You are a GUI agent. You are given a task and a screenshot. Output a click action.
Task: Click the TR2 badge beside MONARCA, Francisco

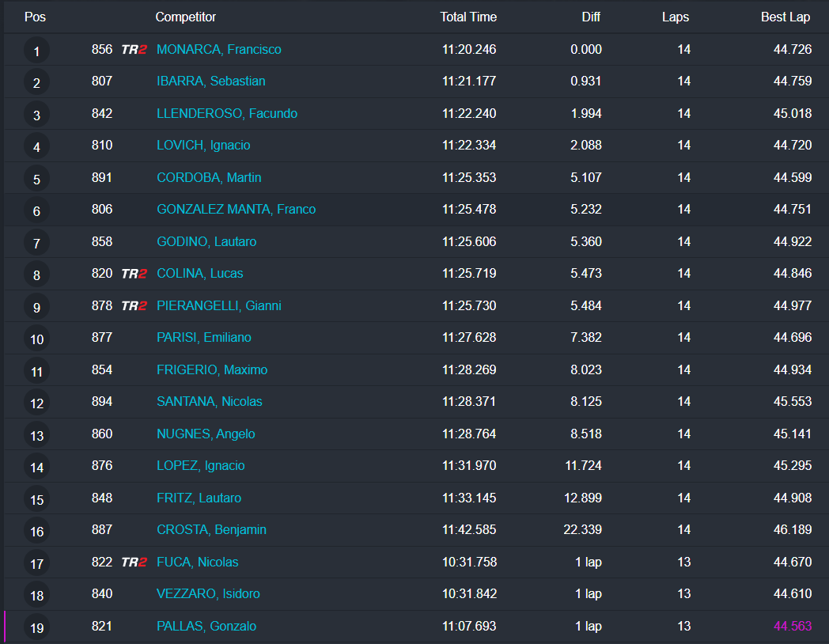point(134,50)
